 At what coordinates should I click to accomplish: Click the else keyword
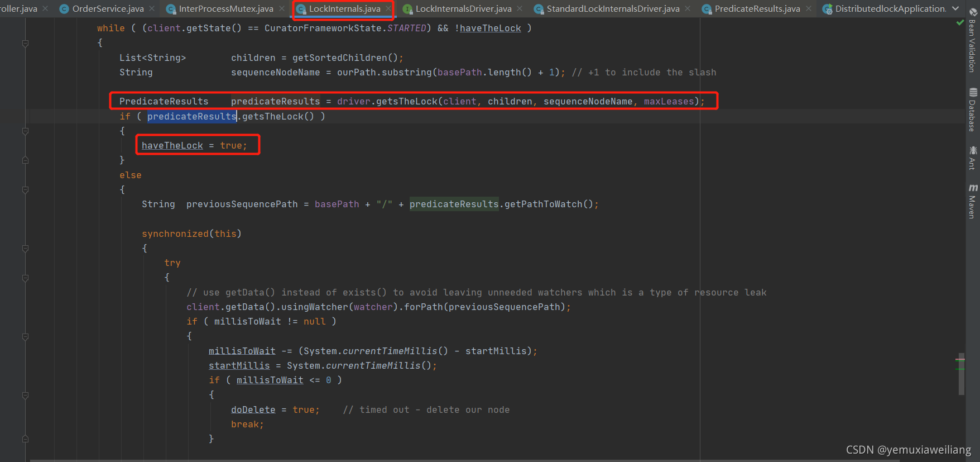point(130,175)
